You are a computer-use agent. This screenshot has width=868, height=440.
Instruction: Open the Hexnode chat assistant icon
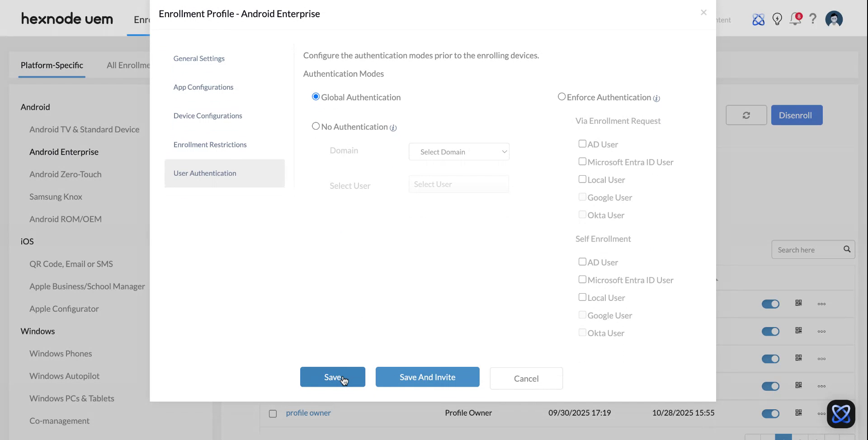(840, 413)
